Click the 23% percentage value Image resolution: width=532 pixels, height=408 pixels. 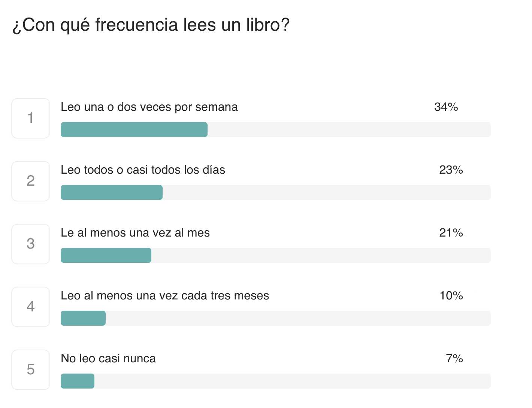451,170
